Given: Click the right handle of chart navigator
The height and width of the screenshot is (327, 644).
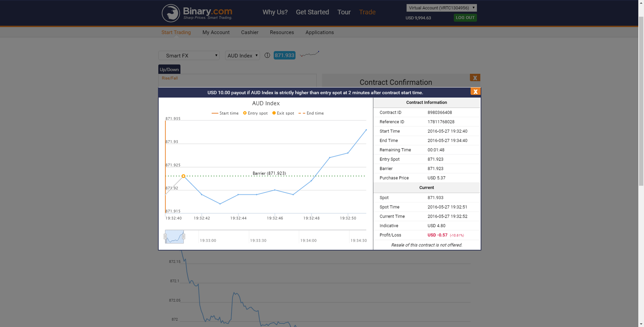Looking at the screenshot, I should click(x=183, y=237).
